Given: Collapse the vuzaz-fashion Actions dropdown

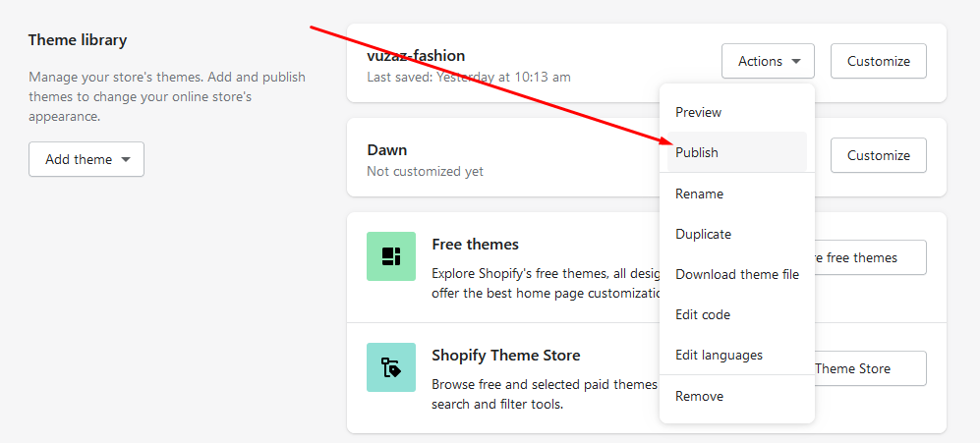Looking at the screenshot, I should tap(769, 61).
